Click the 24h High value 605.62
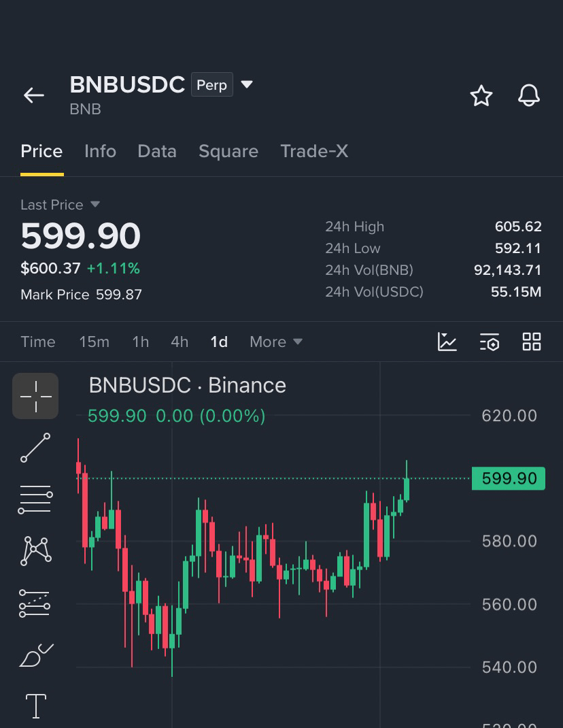Image resolution: width=563 pixels, height=728 pixels. 518,226
